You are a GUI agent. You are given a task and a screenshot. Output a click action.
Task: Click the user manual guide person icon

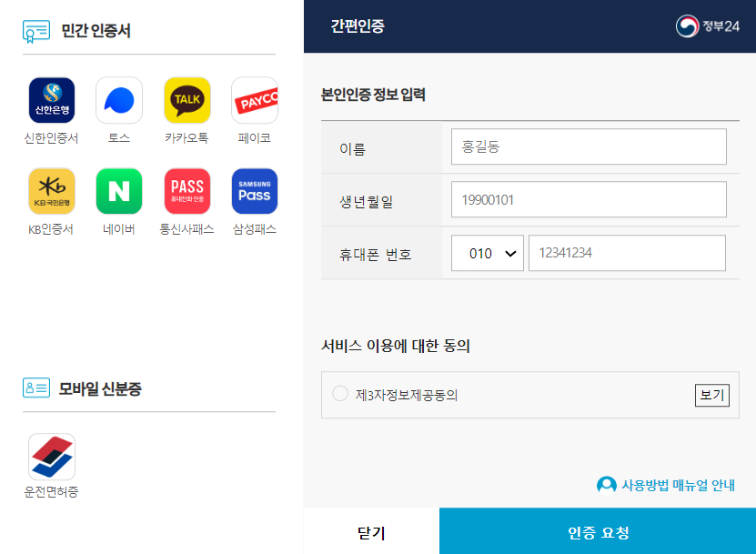[607, 485]
